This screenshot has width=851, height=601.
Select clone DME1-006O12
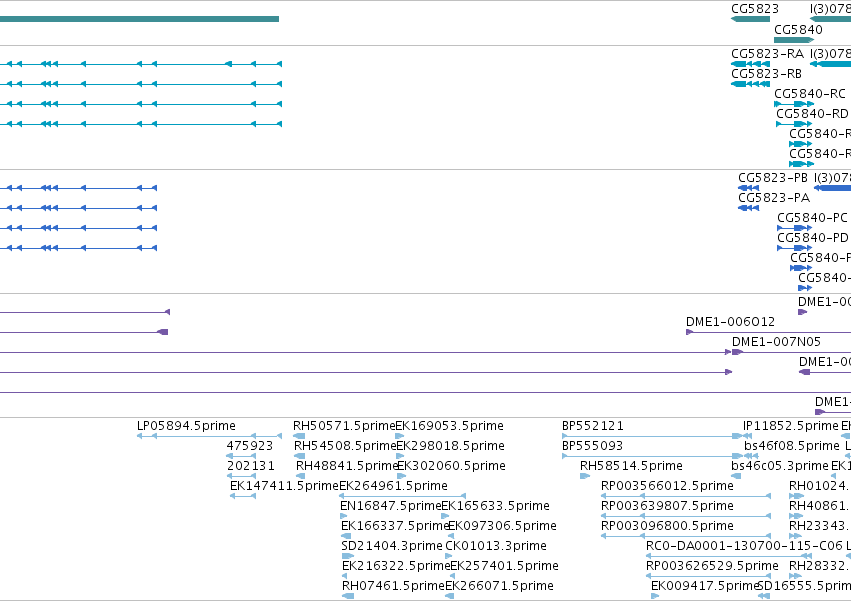(730, 322)
